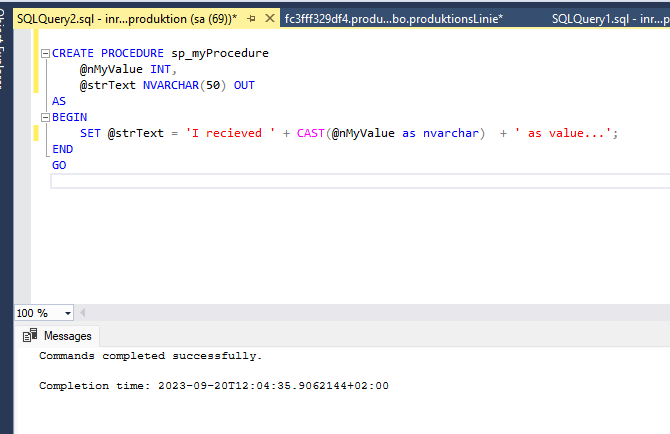Open the Object Explorer side panel
Viewport: 670px width, 434px height.
point(5,60)
